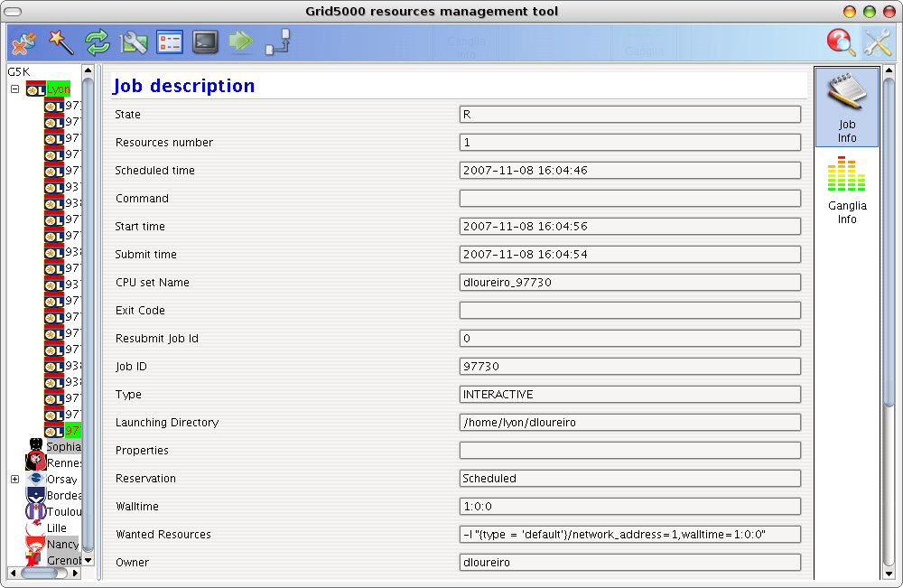Open the terminal monitor toolbar icon
The width and height of the screenshot is (903, 588).
(x=206, y=42)
